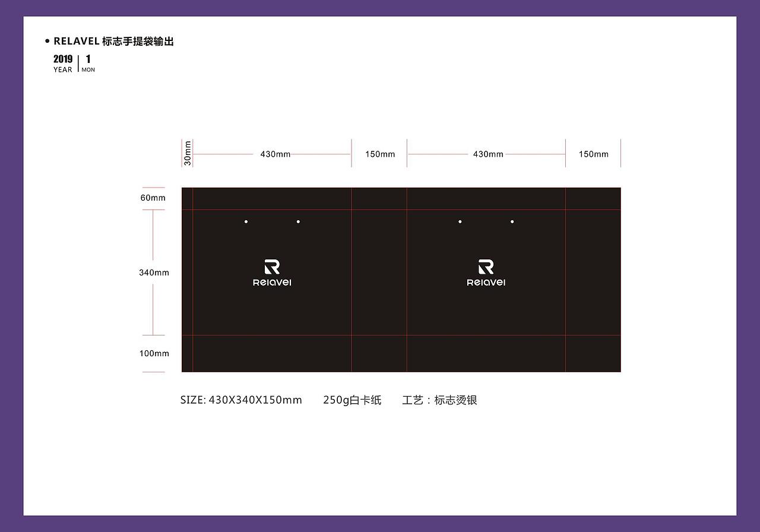Click the right panel's first handle hole dot

460,221
